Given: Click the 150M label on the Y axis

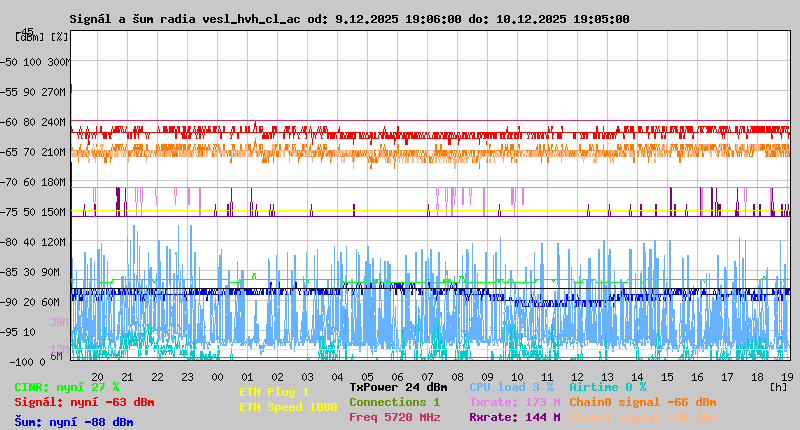Looking at the screenshot, I should click(54, 212).
